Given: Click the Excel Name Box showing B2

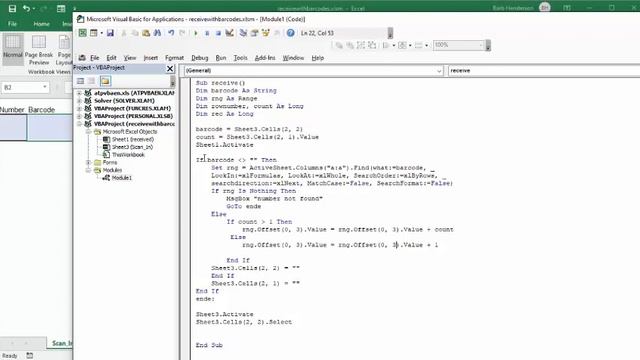Looking at the screenshot, I should [x=22, y=87].
